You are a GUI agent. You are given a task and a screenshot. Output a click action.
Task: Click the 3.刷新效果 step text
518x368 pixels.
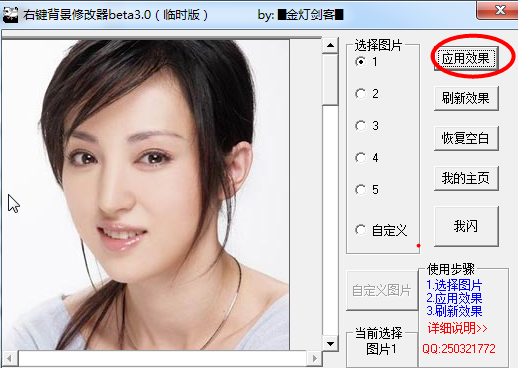[x=454, y=311]
